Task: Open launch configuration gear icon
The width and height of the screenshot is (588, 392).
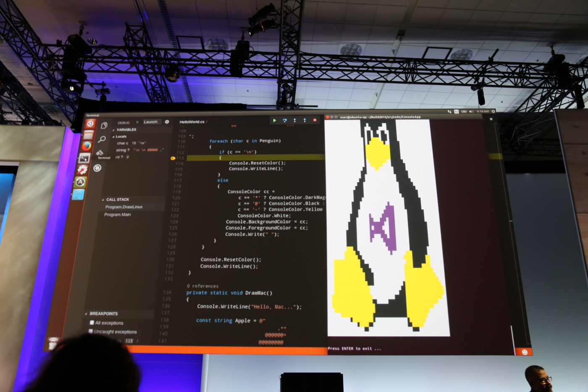Action: click(x=167, y=122)
